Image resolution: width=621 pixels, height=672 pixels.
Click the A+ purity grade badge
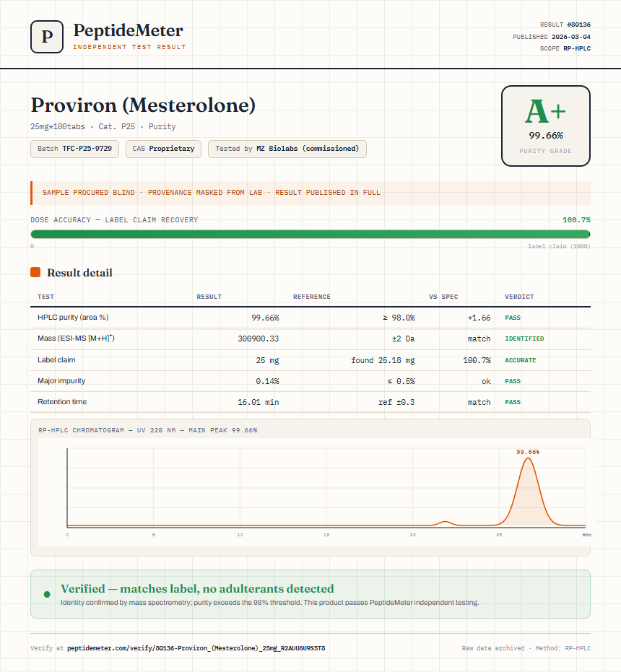tap(545, 126)
